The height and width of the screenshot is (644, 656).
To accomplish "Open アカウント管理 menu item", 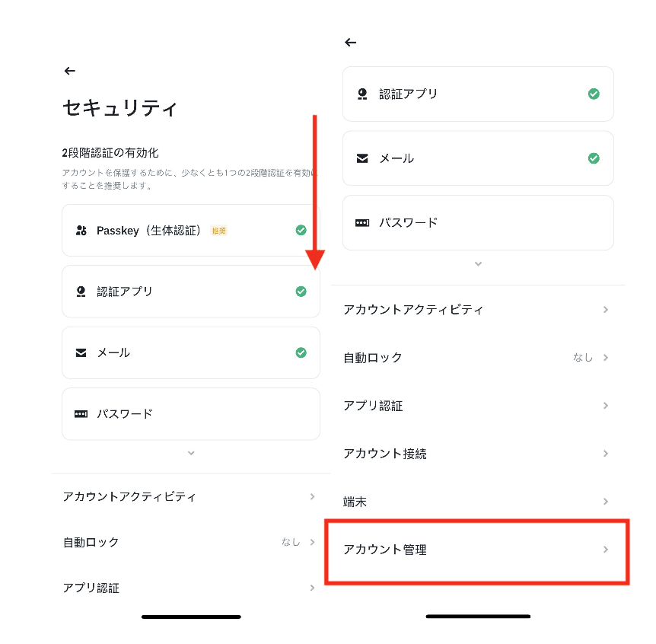I will point(476,550).
